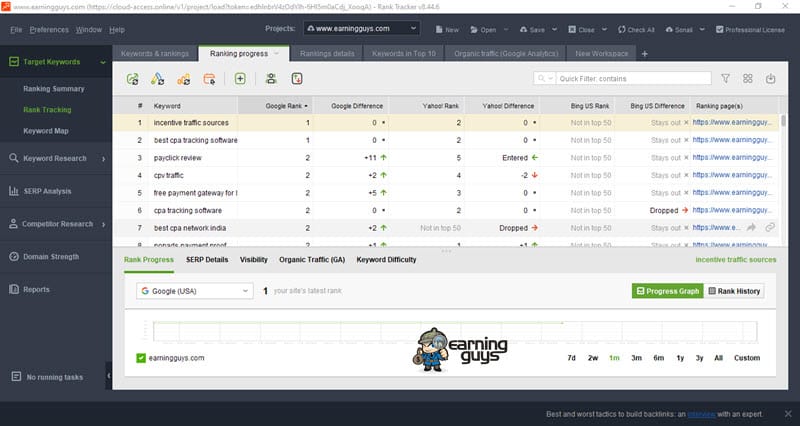
Task: Select the 7d time range
Action: pyautogui.click(x=571, y=358)
